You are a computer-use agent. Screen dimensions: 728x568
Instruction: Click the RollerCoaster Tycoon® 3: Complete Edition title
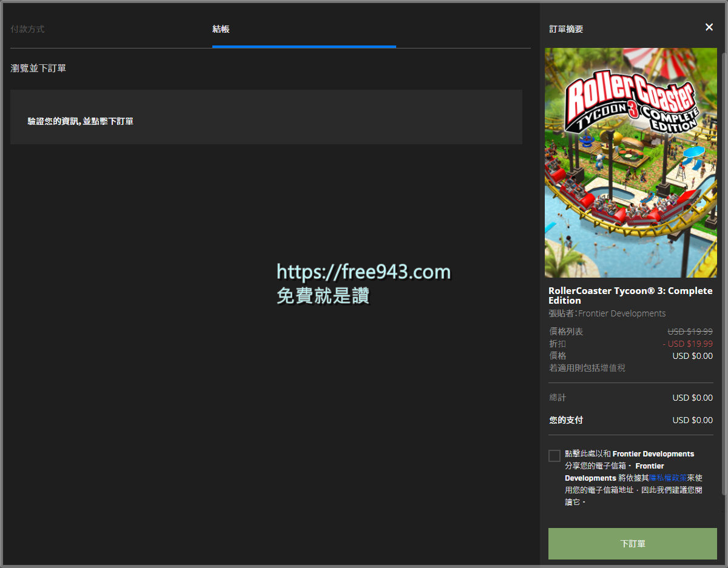point(630,295)
